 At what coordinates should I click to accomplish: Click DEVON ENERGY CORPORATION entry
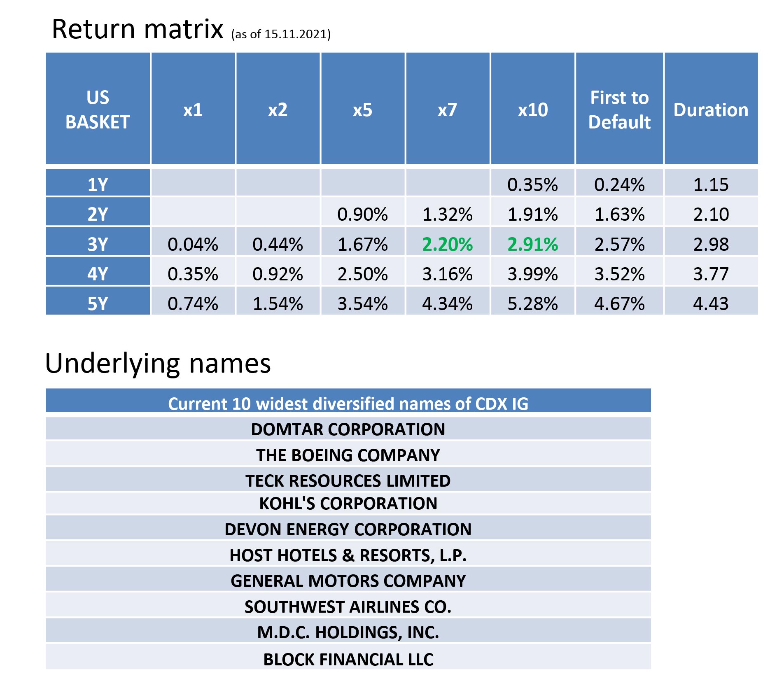(x=348, y=529)
